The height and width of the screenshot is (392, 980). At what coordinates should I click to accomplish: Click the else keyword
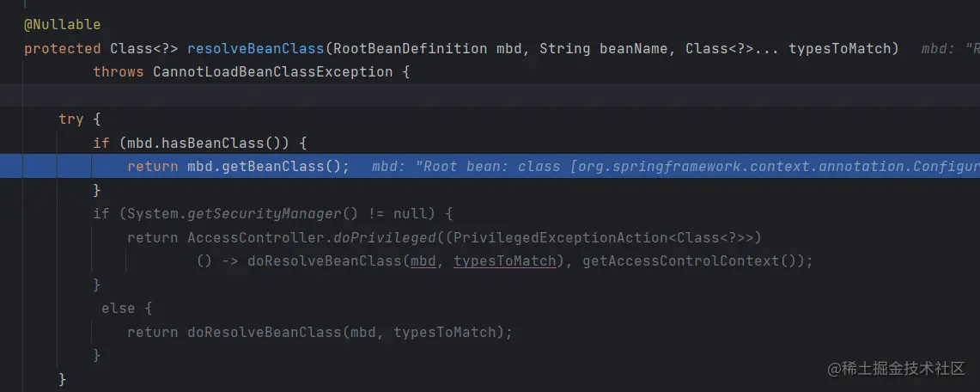coord(119,309)
